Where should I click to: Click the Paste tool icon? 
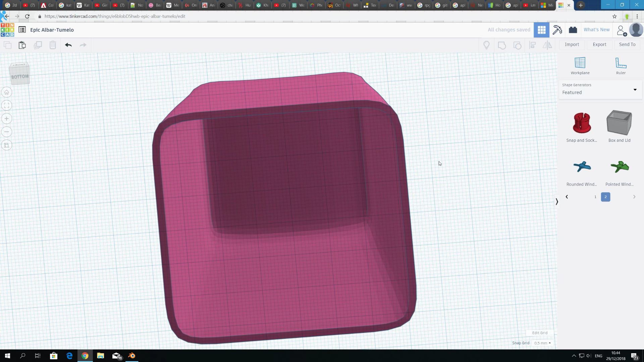(22, 45)
